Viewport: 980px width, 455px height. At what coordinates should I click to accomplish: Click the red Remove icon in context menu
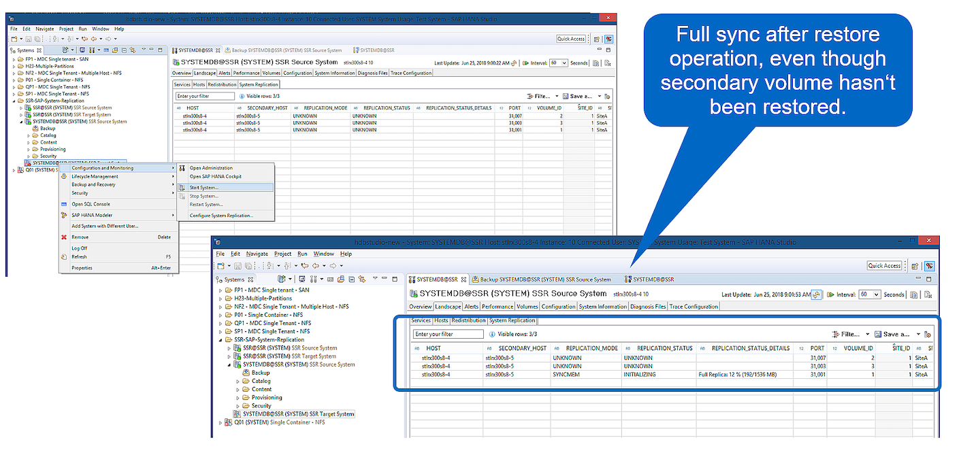[64, 237]
